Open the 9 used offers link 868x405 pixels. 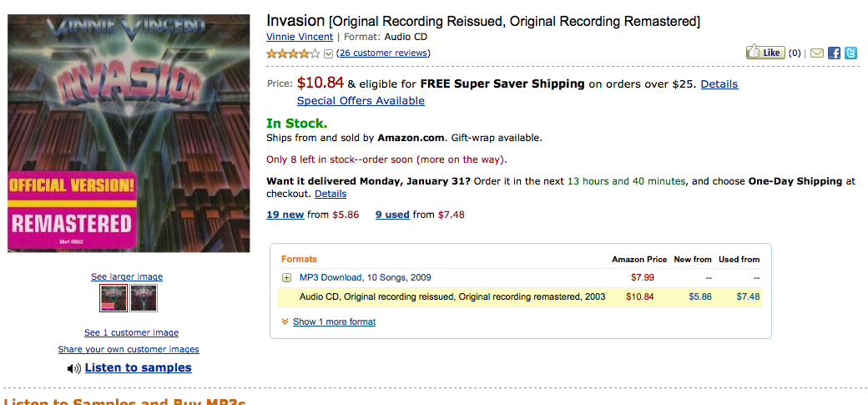click(x=392, y=215)
